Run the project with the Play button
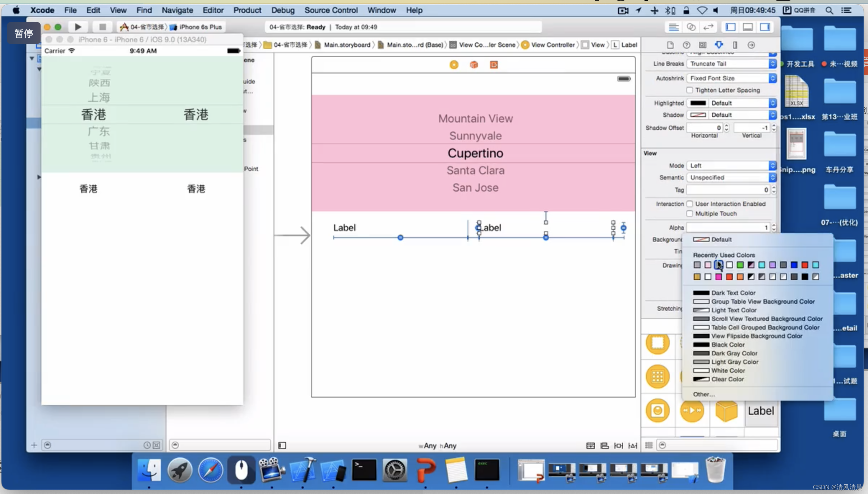Screen dimensions: 868x494 78,27
